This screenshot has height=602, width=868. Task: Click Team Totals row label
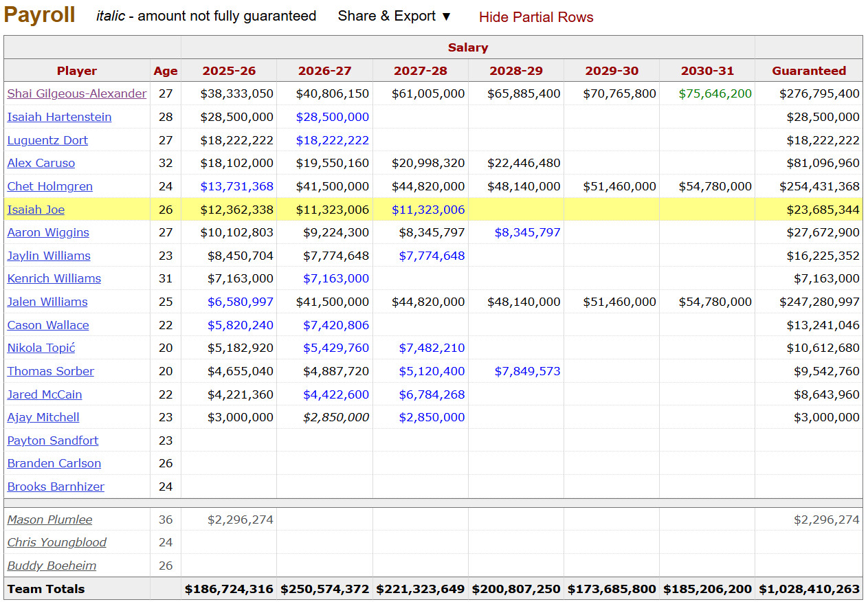(x=46, y=589)
